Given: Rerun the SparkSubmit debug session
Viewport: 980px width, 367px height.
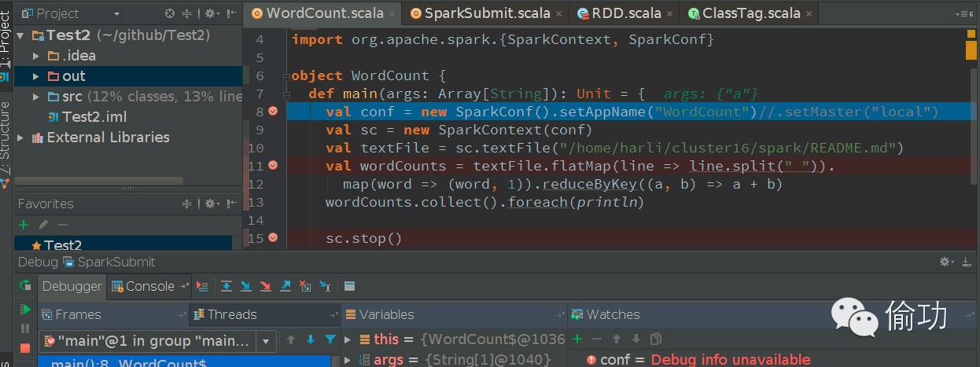Looking at the screenshot, I should coord(25,286).
